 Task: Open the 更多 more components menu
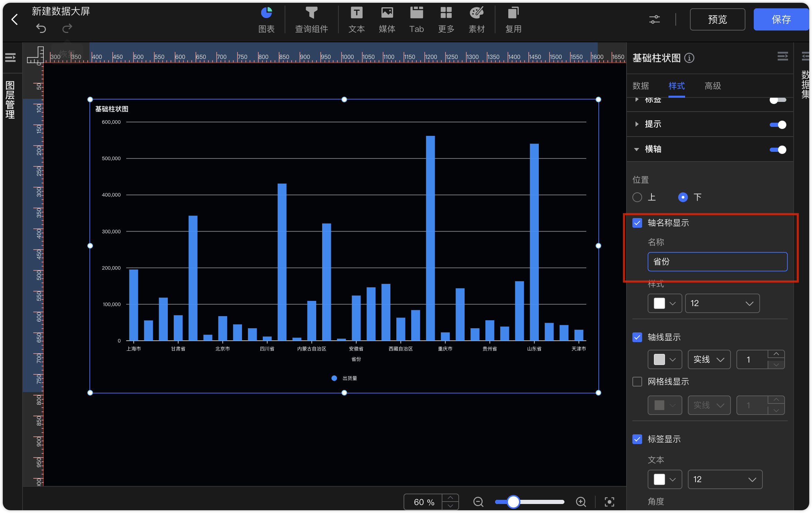(446, 20)
